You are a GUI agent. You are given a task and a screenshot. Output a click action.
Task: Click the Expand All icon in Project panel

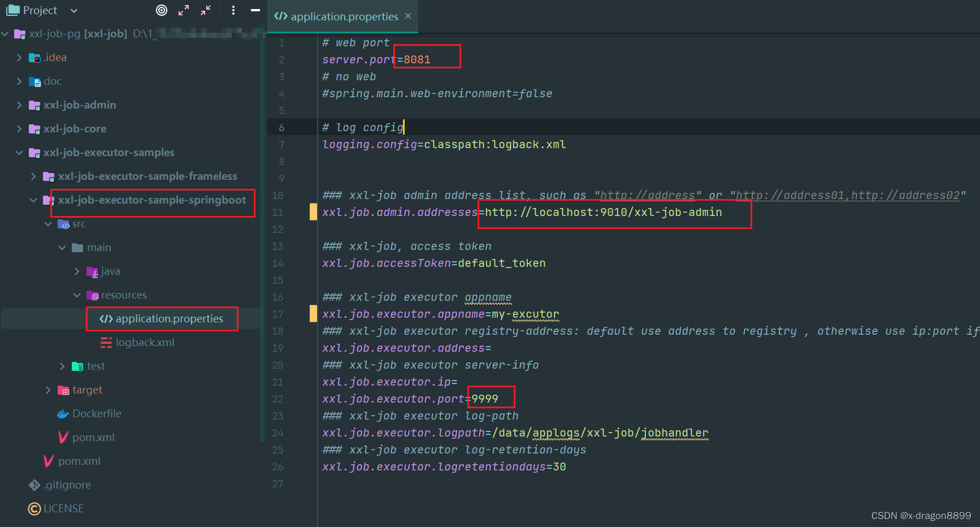pos(184,10)
